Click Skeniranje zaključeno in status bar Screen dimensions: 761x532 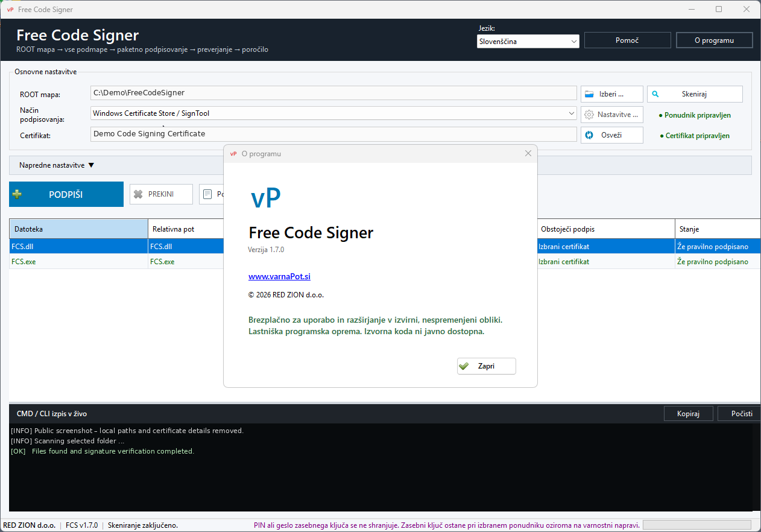(x=142, y=525)
